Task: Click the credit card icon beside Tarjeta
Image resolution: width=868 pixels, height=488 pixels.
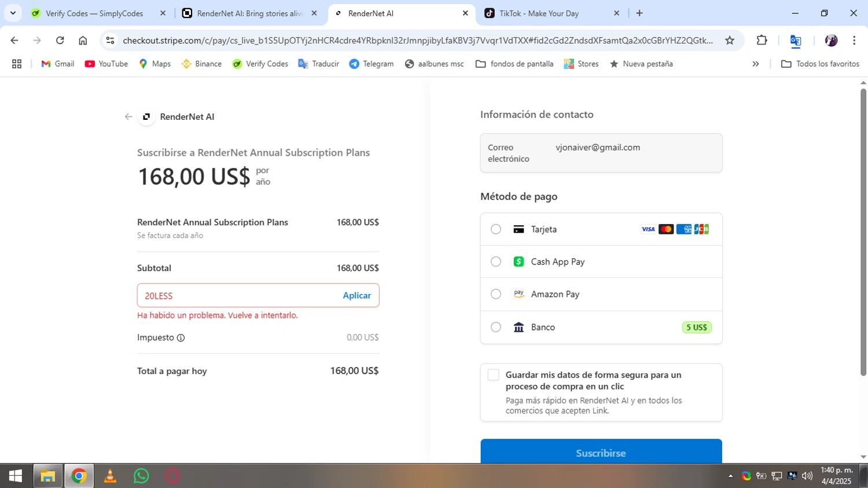Action: coord(518,229)
